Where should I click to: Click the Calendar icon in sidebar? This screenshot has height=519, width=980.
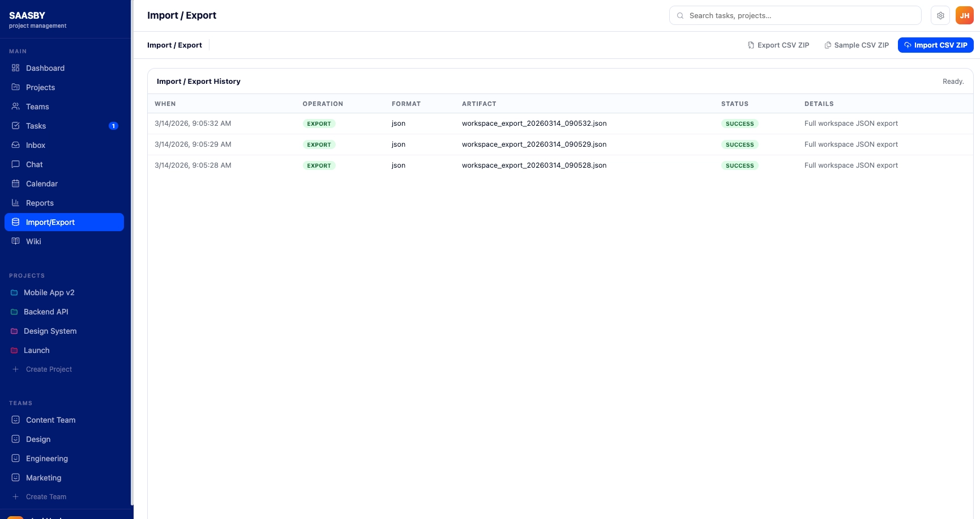16,184
